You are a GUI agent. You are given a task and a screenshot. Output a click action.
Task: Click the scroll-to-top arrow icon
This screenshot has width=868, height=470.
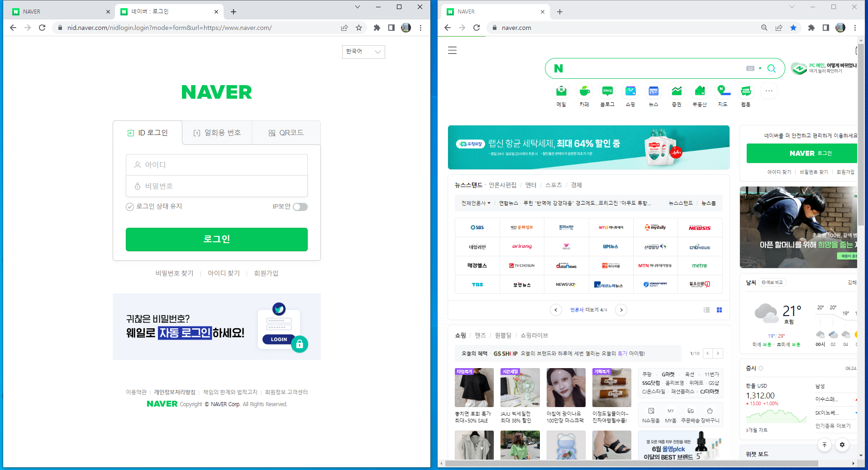click(825, 445)
